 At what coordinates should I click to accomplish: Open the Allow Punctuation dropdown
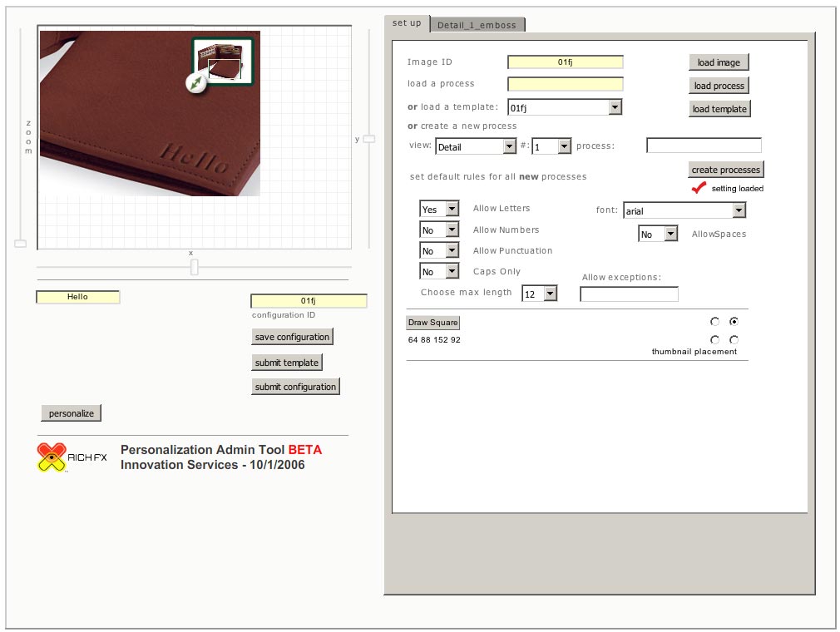coord(439,250)
